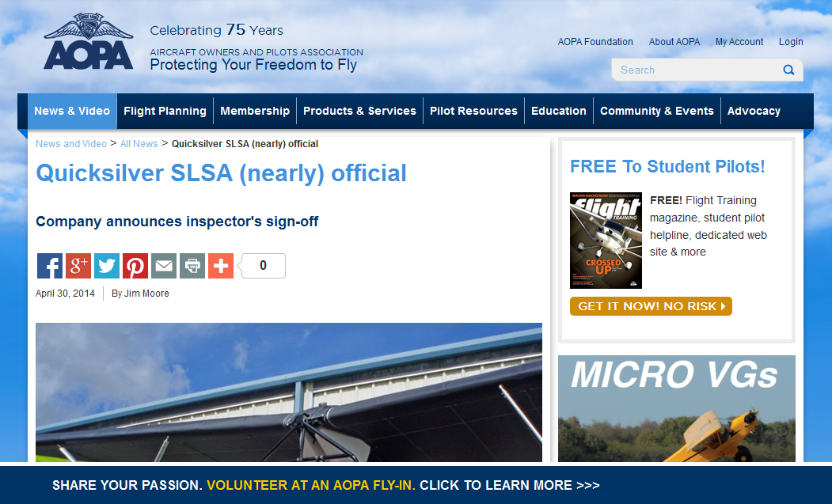Print the article using printer icon
Screen dimensions: 832x504
pyautogui.click(x=192, y=266)
